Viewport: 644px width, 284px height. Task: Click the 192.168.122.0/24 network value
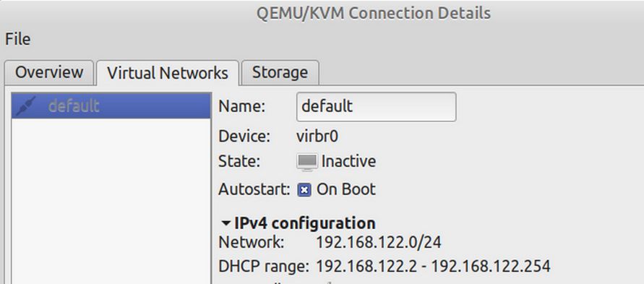coord(378,243)
